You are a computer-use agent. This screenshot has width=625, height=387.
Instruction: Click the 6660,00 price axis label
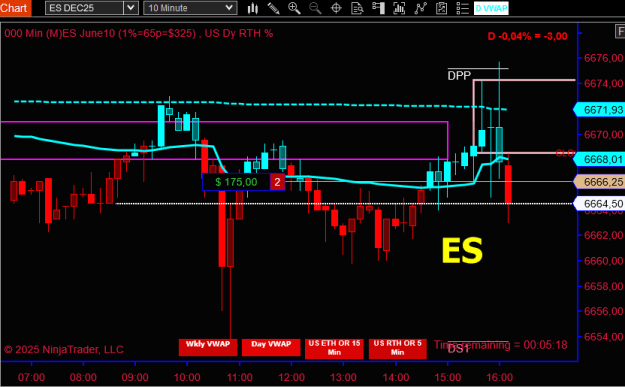[x=603, y=261]
